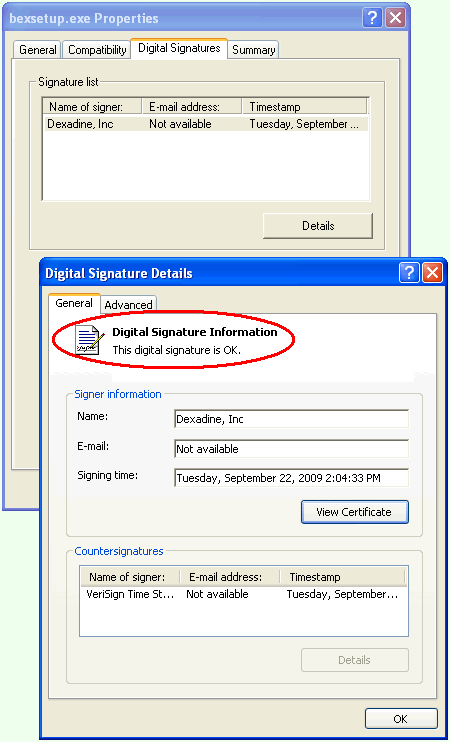Click the OK button
The image size is (450, 742).
tap(400, 718)
